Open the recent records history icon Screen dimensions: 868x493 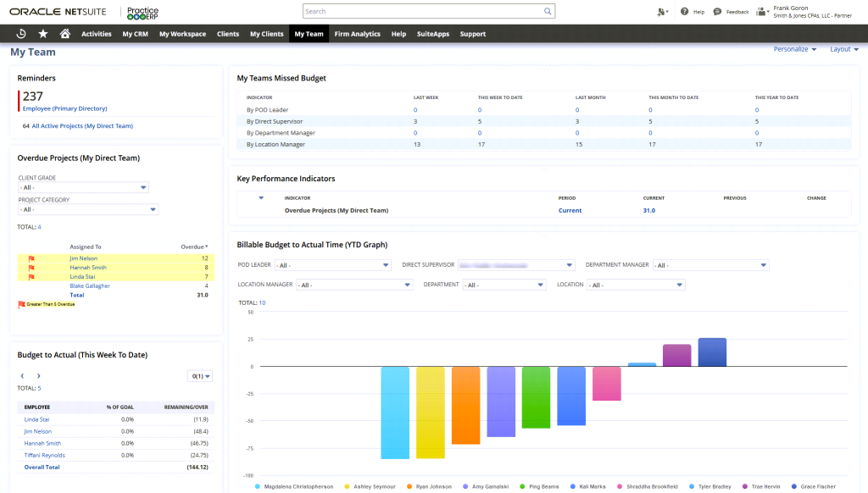(20, 34)
